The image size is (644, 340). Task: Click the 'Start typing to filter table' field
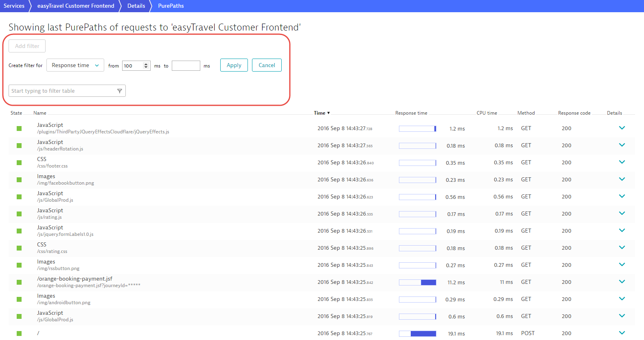click(67, 91)
